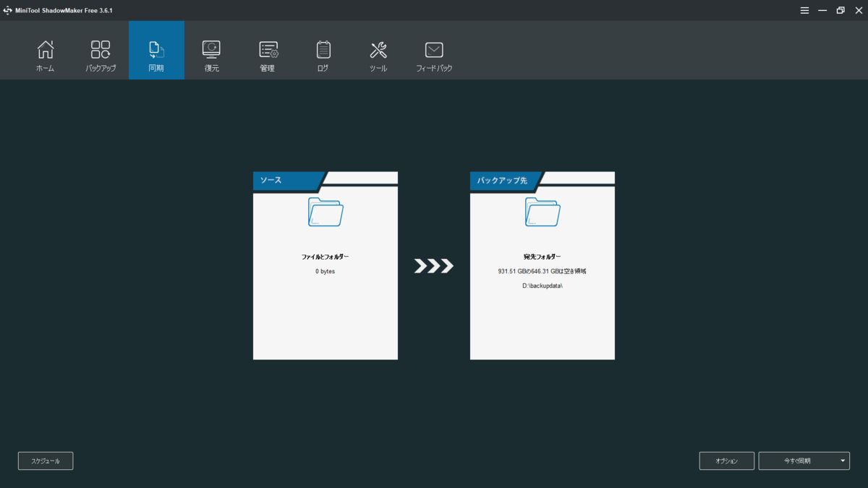
Task: Click the ソース header label
Action: click(271, 180)
